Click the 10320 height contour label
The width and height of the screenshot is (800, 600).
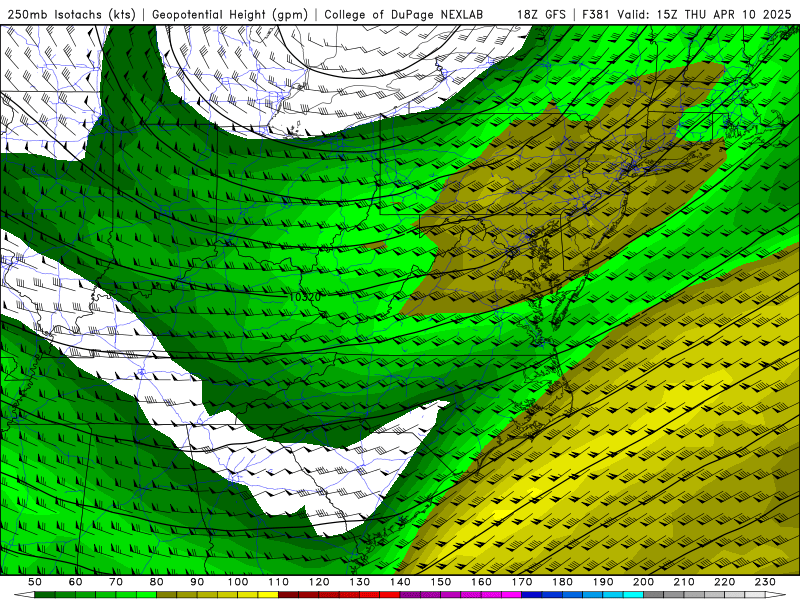click(305, 297)
